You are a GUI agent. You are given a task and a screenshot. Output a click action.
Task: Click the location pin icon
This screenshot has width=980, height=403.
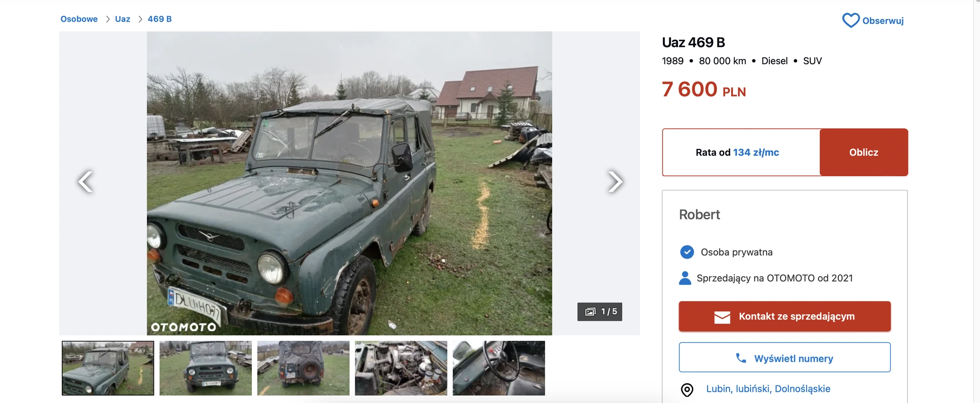(687, 390)
